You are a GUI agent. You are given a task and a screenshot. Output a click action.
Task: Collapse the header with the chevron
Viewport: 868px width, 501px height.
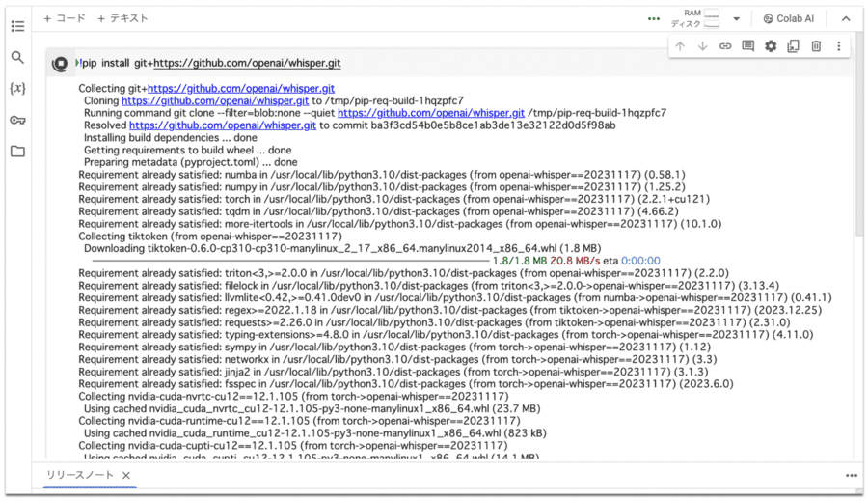click(x=846, y=18)
